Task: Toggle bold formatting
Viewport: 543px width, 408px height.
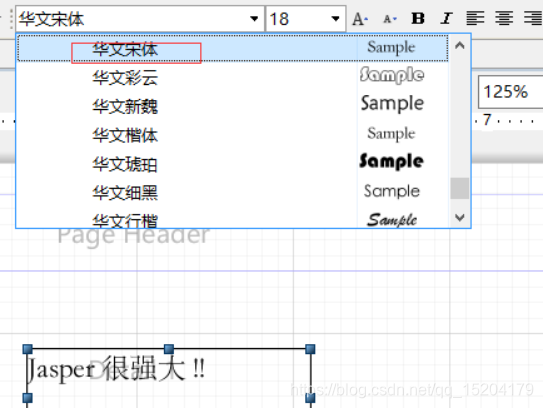Action: click(x=418, y=18)
